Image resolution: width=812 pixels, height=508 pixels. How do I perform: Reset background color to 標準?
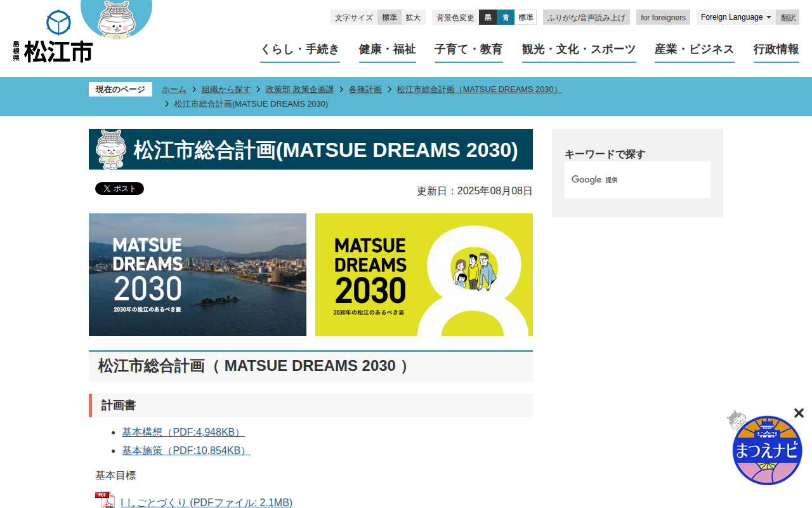526,17
